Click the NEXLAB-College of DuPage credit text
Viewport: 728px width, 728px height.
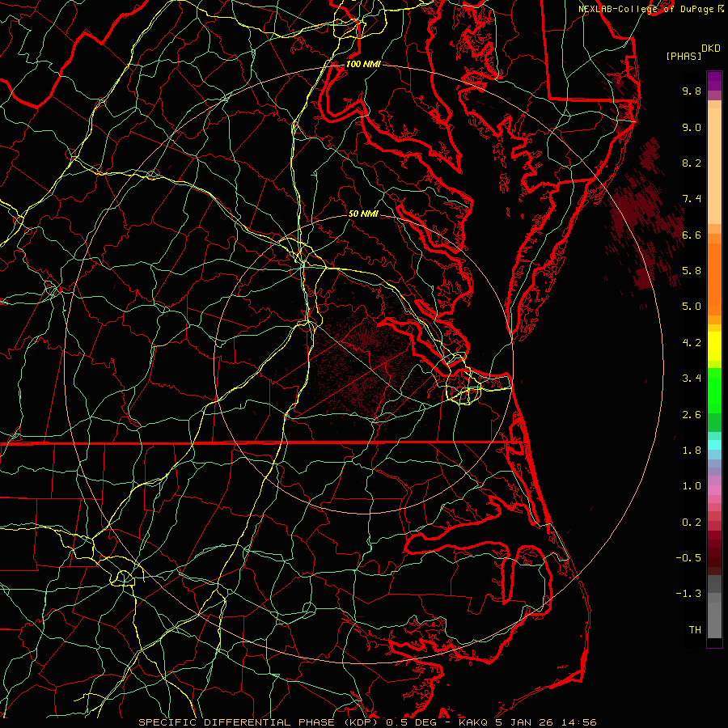(646, 9)
